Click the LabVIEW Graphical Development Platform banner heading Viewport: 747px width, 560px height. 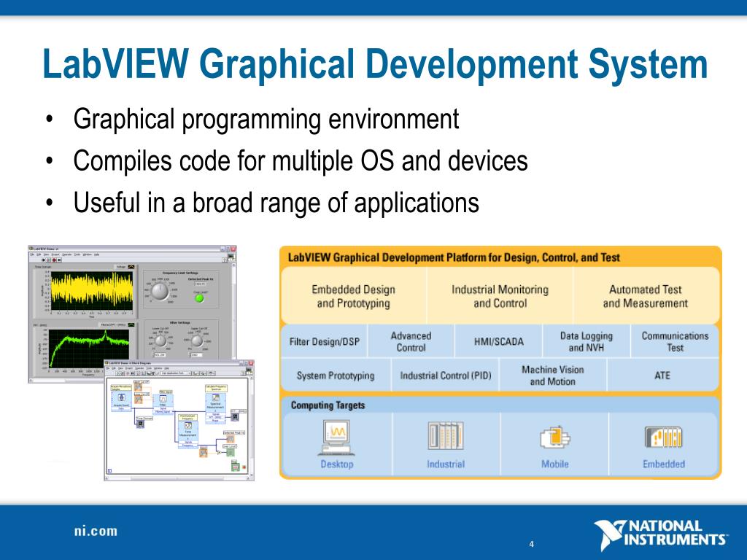click(x=454, y=257)
